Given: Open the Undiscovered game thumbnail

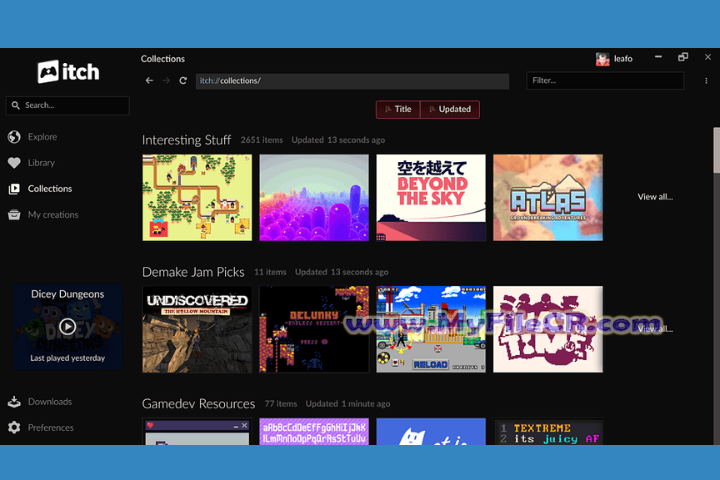Looking at the screenshot, I should pos(197,329).
